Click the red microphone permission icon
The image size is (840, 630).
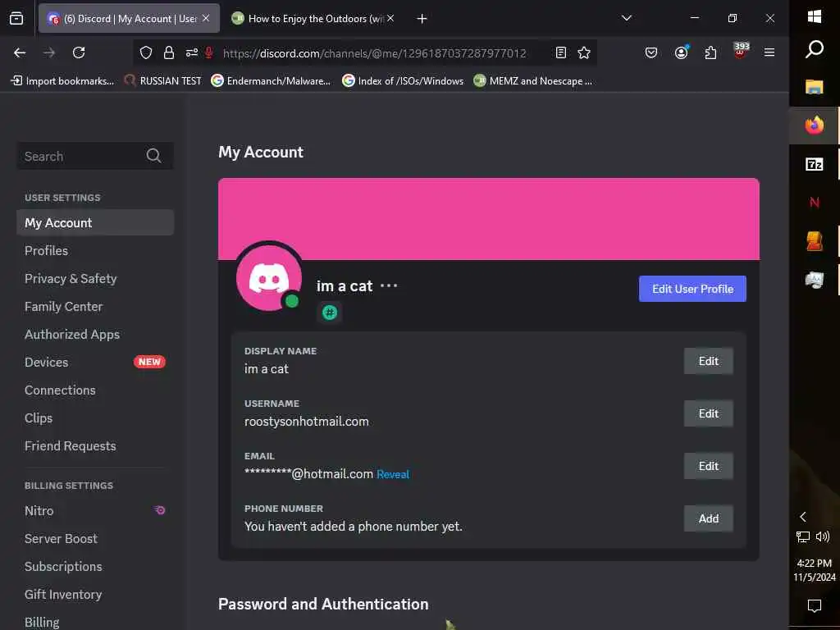pyautogui.click(x=209, y=52)
